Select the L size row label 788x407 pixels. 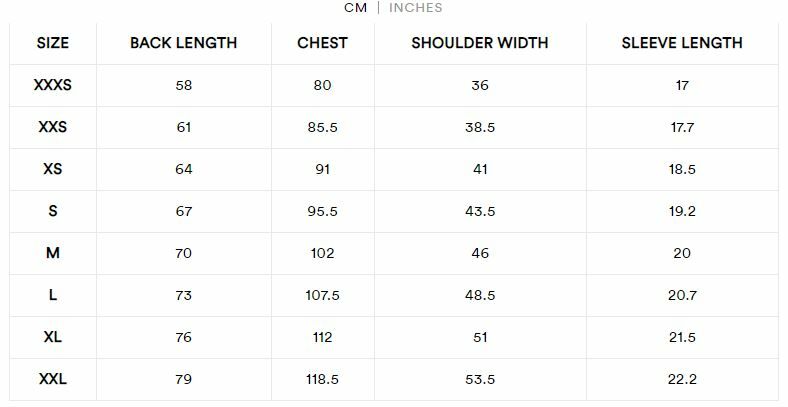point(53,295)
